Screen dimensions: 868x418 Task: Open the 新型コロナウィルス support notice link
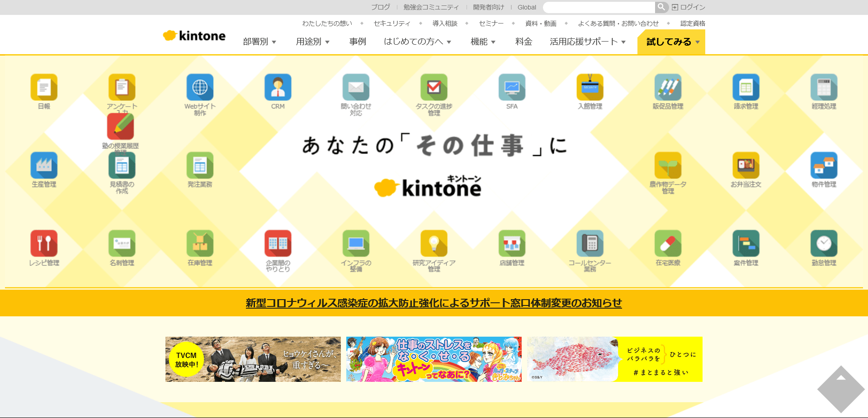(434, 303)
